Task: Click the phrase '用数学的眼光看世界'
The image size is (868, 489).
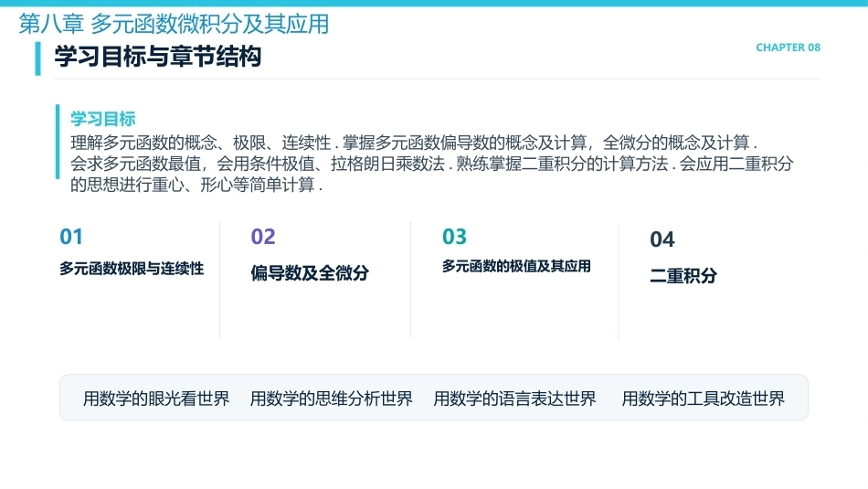Action: (x=156, y=399)
